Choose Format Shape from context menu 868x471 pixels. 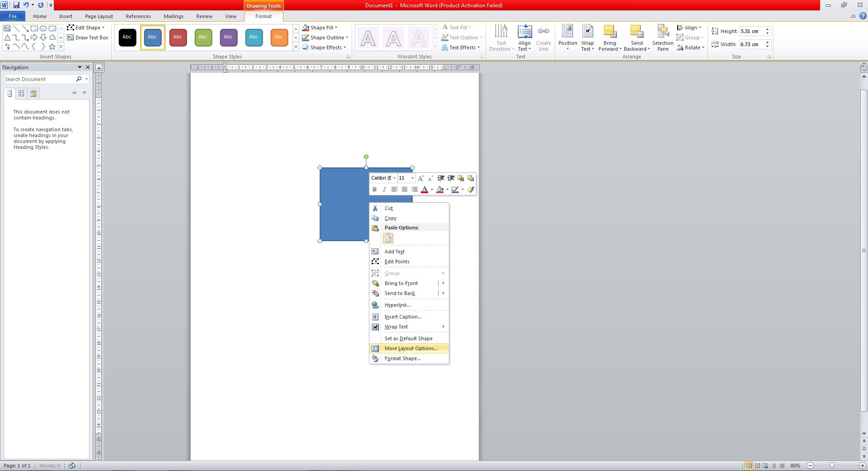(409, 358)
